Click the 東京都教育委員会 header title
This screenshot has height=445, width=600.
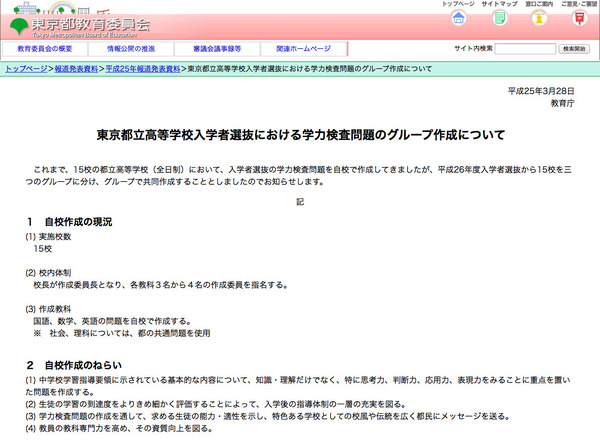point(90,24)
